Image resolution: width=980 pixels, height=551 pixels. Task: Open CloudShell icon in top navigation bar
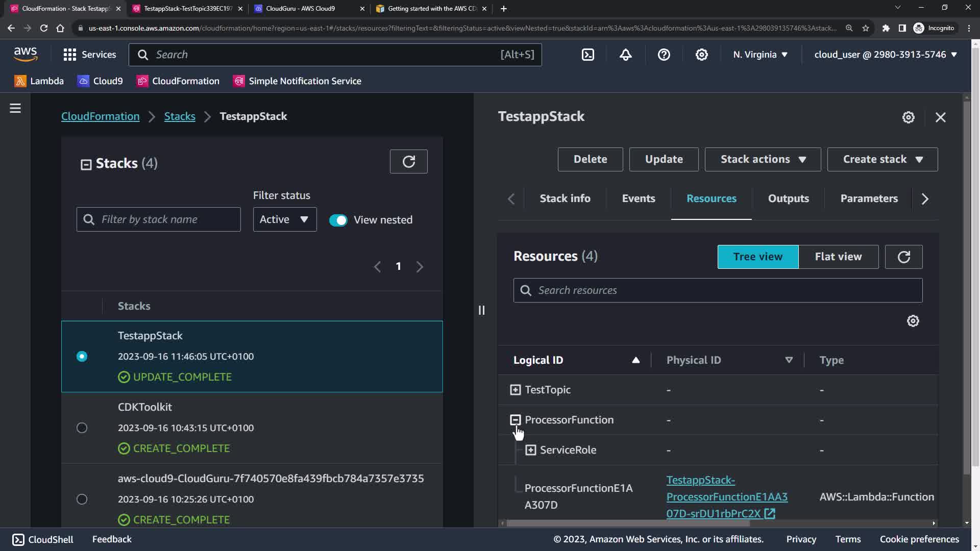tap(588, 55)
